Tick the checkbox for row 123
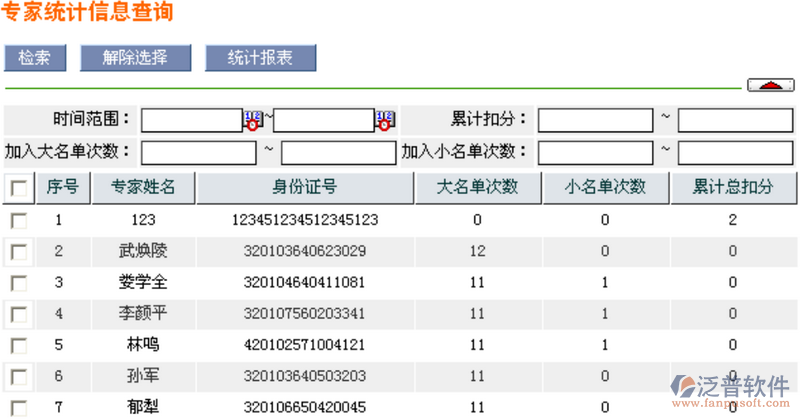 coord(18,220)
